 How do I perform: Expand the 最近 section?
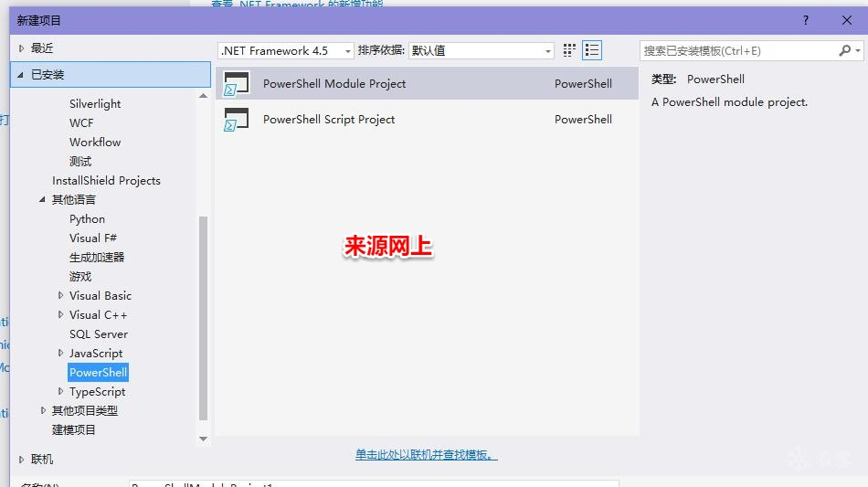(21, 48)
